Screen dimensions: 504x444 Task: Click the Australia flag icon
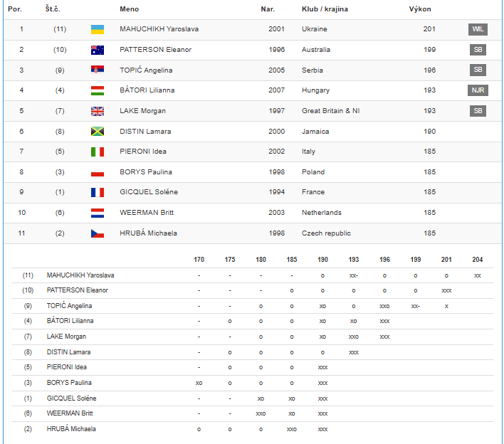click(x=98, y=50)
